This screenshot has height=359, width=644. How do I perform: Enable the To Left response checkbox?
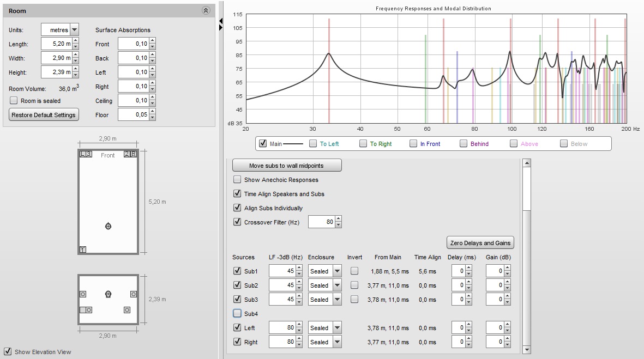(313, 144)
